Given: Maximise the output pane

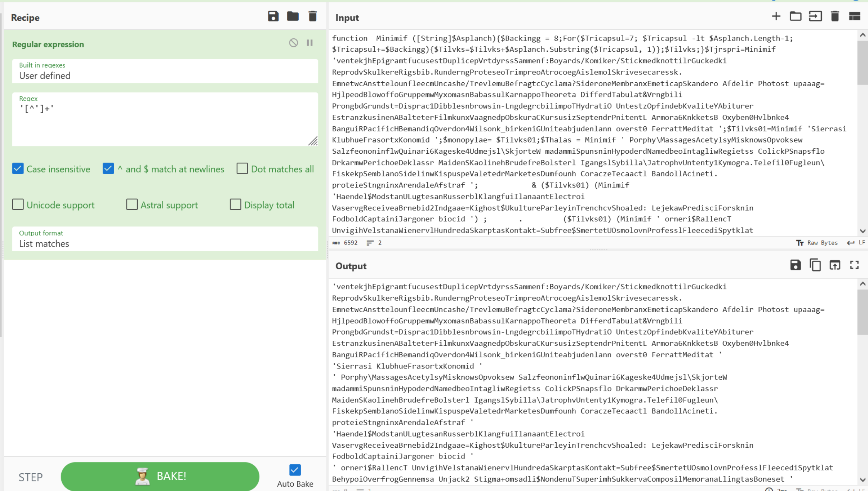Looking at the screenshot, I should click(854, 265).
